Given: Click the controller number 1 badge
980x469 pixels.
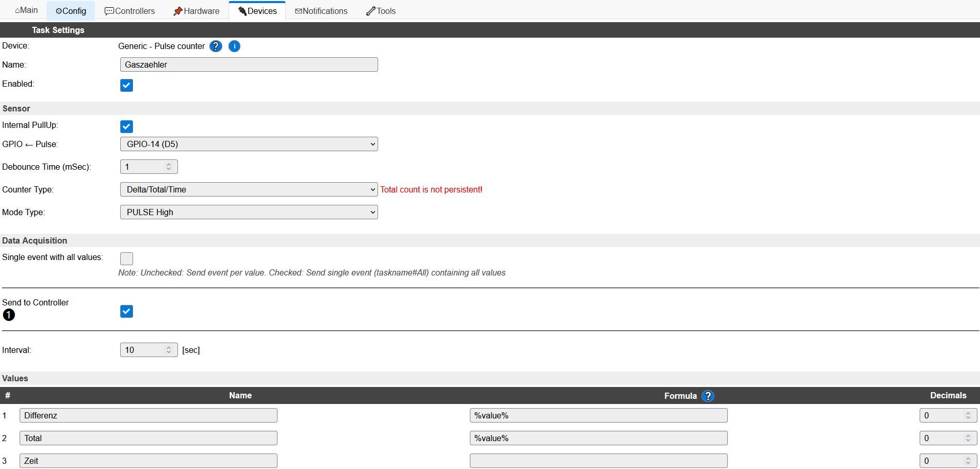Looking at the screenshot, I should (x=9, y=315).
